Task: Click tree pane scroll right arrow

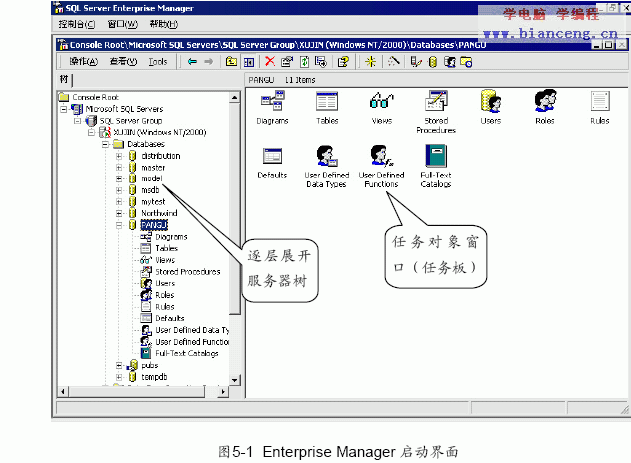Action: pyautogui.click(x=223, y=391)
